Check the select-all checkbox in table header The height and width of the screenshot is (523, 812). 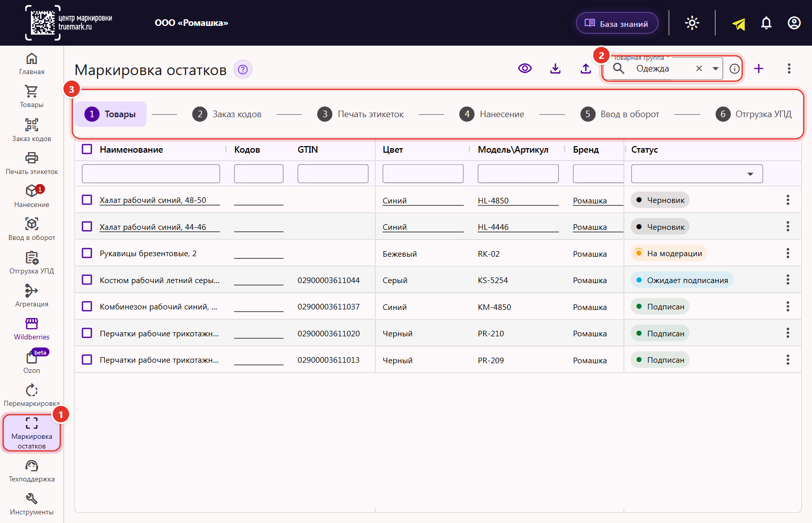tap(87, 149)
